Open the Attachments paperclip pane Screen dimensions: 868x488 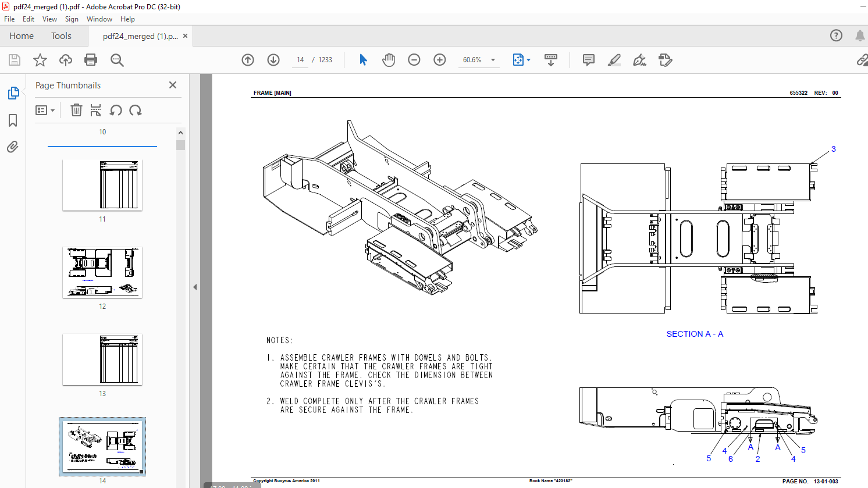coord(13,147)
